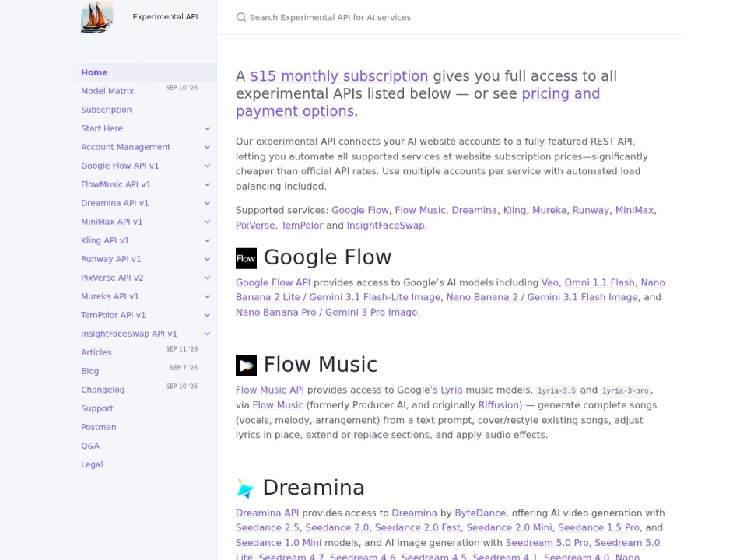Screen dimensions: 747x560
Task: Expand PixVerse API v2 chevron
Action: point(207,278)
